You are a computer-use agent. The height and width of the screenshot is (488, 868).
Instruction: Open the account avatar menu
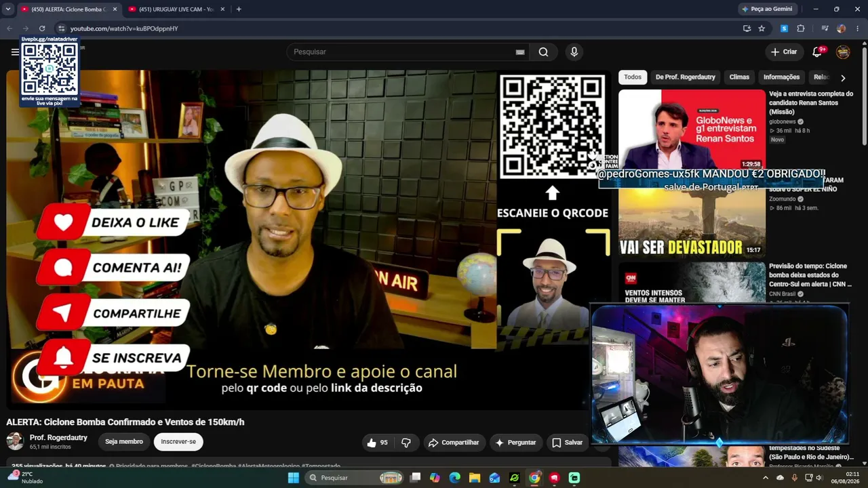(x=843, y=52)
